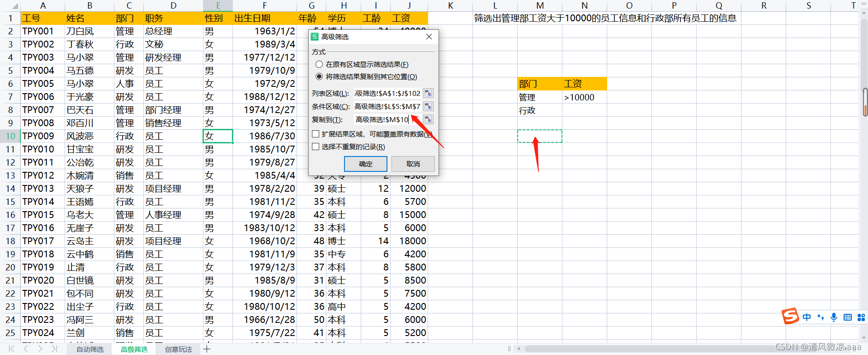Click criteria header 部门 in column M
868x355 pixels.
(540, 84)
